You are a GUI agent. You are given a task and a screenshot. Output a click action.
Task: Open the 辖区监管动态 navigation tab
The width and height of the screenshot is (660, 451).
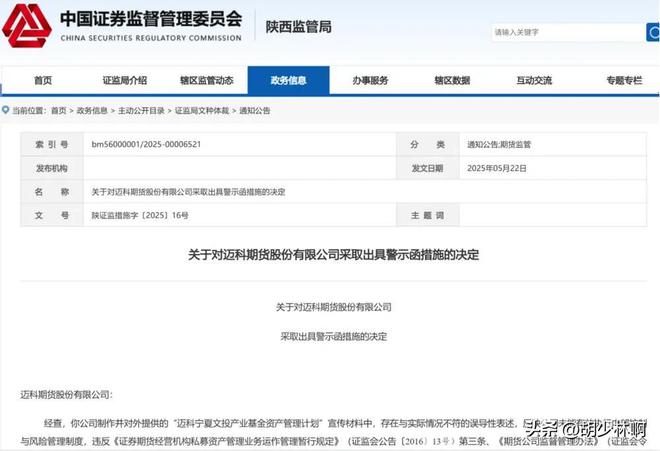click(207, 80)
